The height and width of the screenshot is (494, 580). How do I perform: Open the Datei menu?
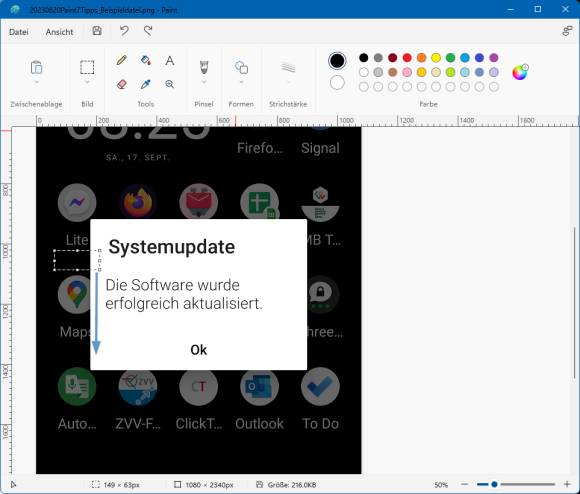point(18,32)
